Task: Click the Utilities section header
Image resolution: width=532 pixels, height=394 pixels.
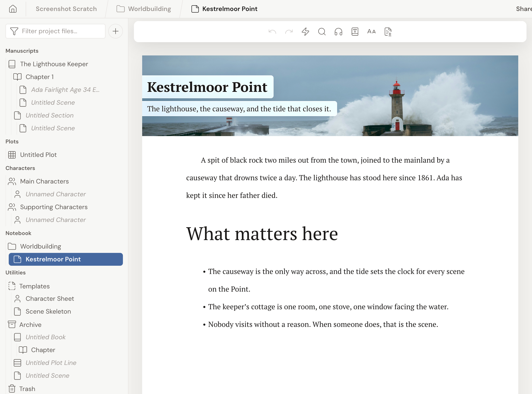Action: point(16,273)
